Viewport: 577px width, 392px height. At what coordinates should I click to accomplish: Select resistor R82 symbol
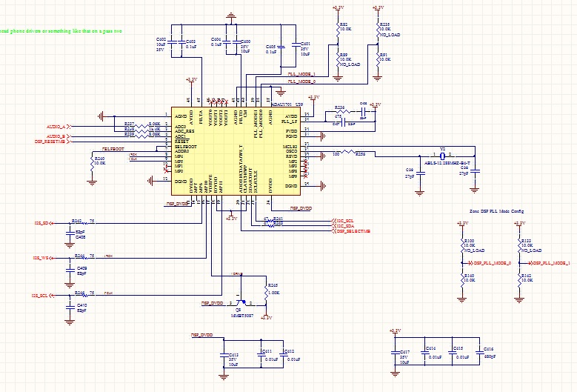[338, 30]
